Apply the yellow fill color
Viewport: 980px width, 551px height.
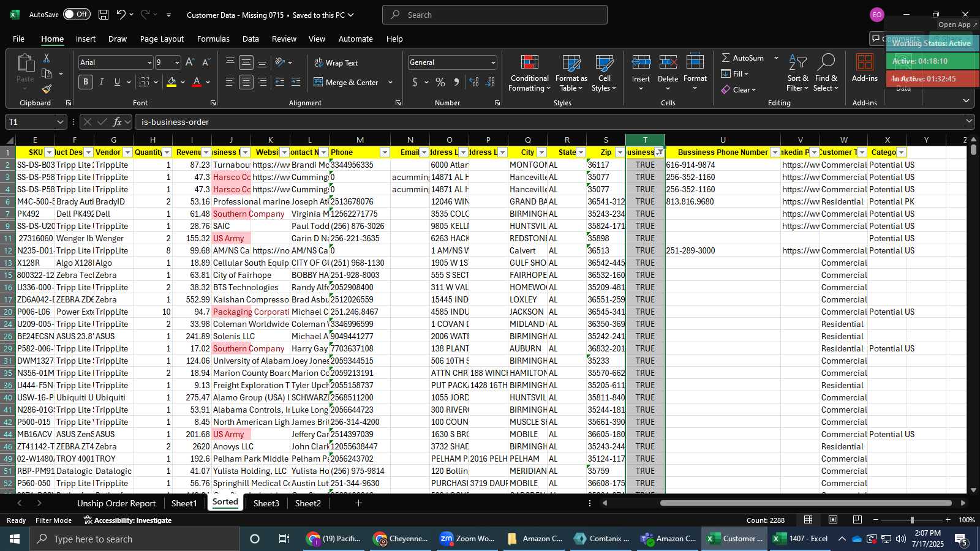(x=171, y=82)
